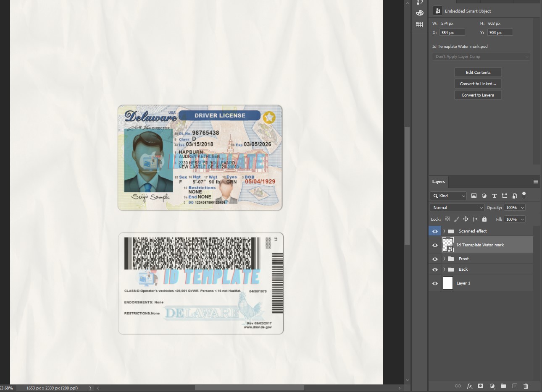Hide the Front group

tap(435, 259)
